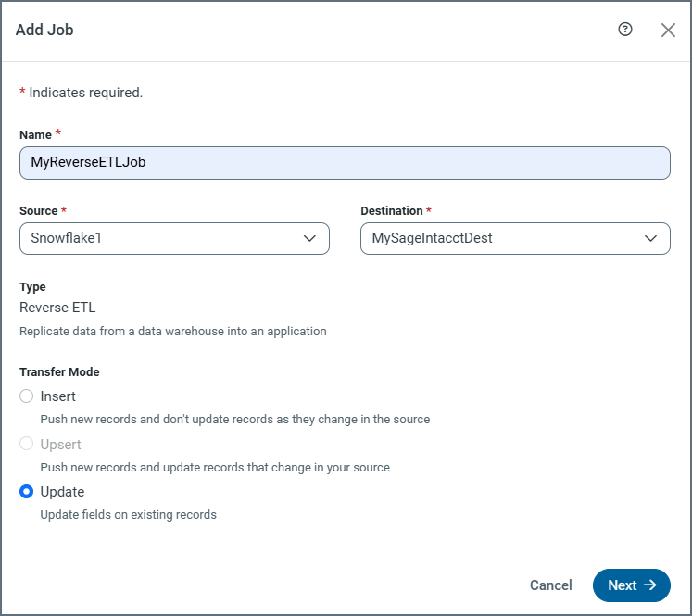Image resolution: width=692 pixels, height=616 pixels.
Task: Close the Add Job dialog
Action: (668, 30)
